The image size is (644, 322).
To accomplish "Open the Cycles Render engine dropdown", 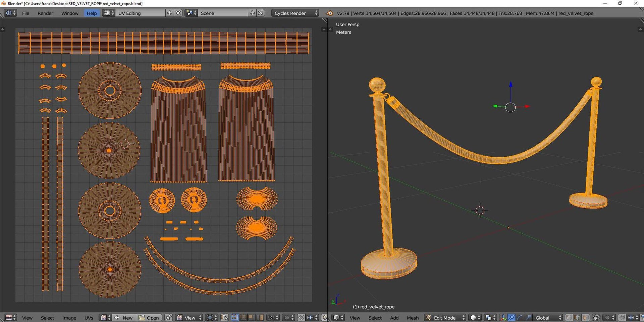I will tap(295, 13).
